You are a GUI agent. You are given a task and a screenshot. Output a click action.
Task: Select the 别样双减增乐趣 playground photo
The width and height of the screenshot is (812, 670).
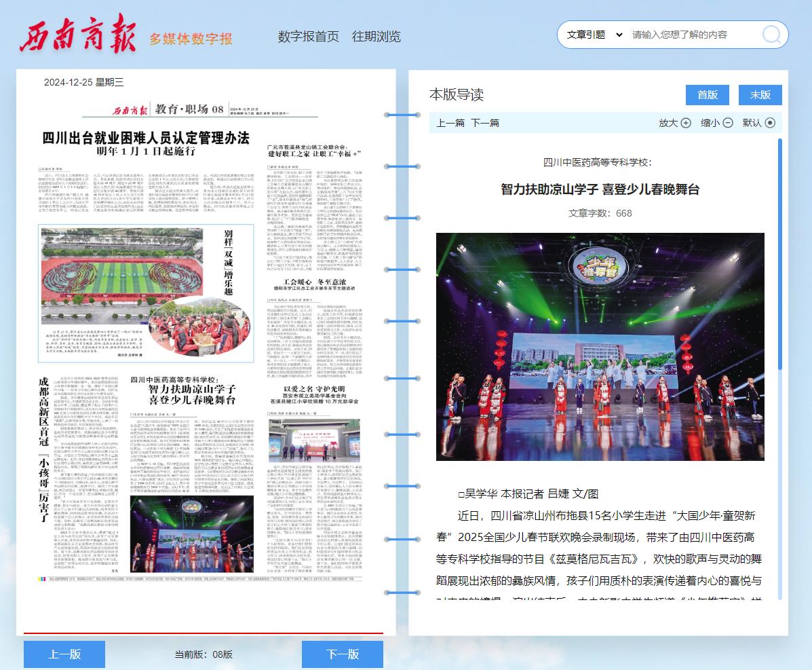click(136, 285)
